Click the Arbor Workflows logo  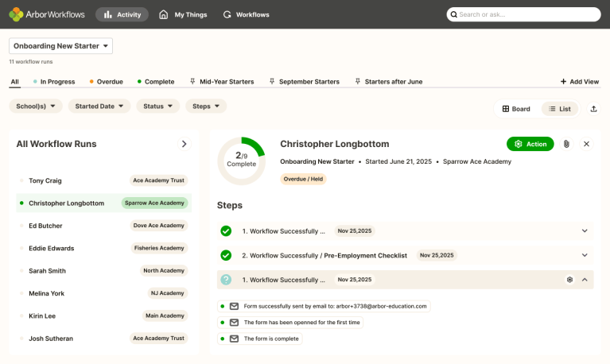(47, 14)
